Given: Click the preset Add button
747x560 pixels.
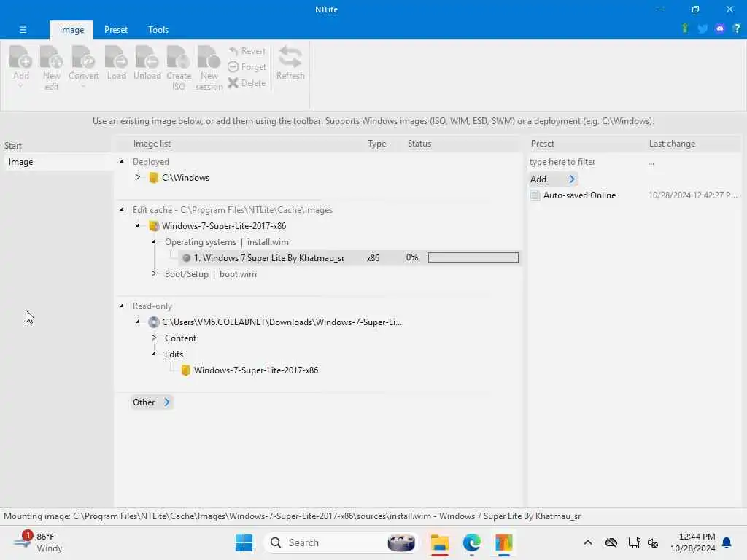Looking at the screenshot, I should pos(553,179).
